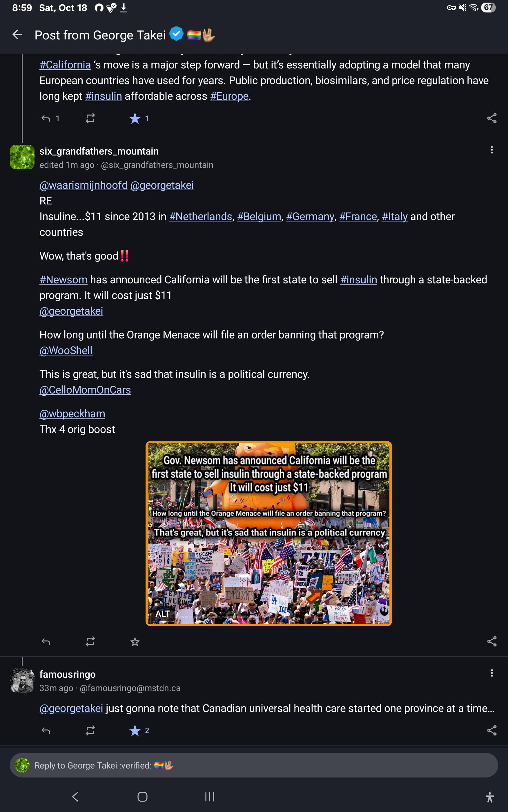Open the #Netherlands hashtag link

point(201,217)
